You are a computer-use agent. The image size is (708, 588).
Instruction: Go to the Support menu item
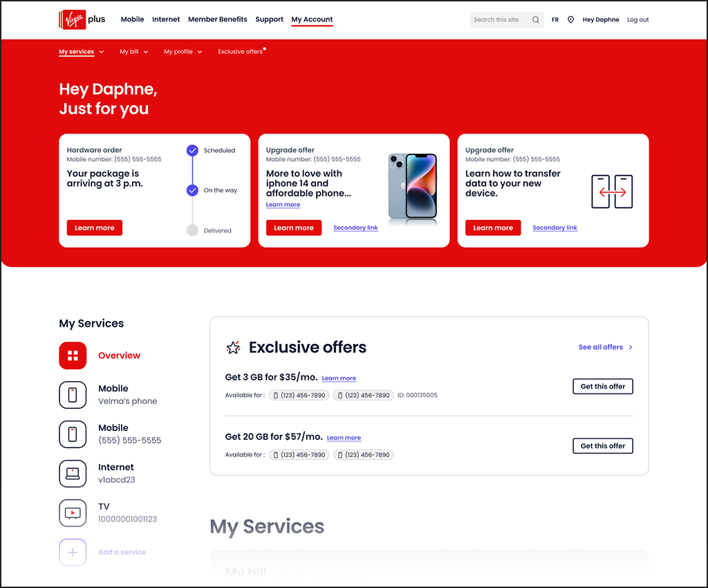[269, 19]
